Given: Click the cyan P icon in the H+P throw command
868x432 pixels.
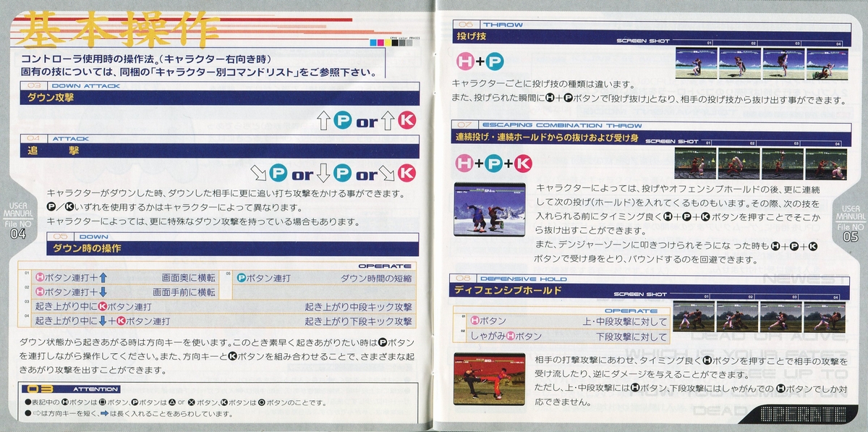Looking at the screenshot, I should 495,62.
